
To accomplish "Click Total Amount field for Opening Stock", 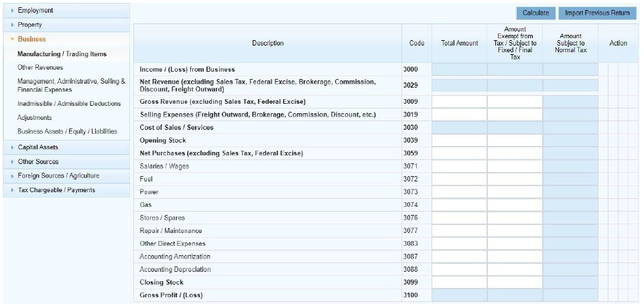I will coord(459,141).
